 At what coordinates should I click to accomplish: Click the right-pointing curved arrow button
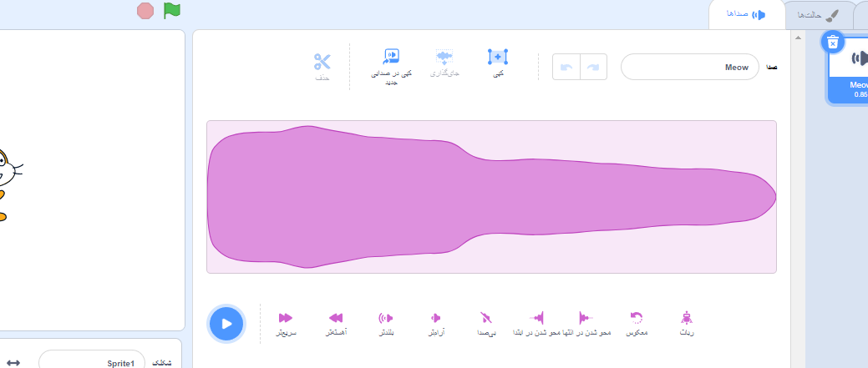point(592,67)
